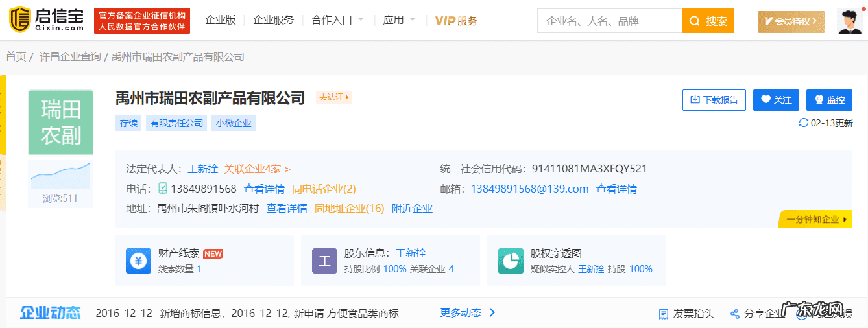Open the user avatar profile
The image size is (868, 328).
850,21
